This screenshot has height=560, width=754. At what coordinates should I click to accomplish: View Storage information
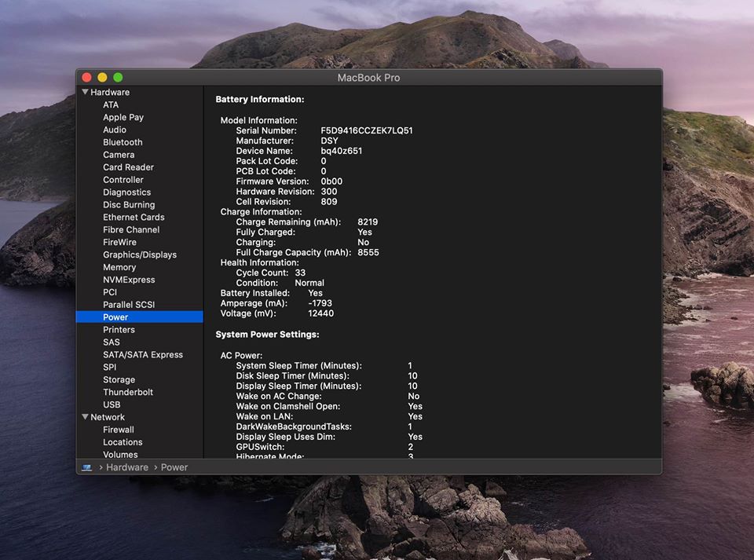point(119,379)
